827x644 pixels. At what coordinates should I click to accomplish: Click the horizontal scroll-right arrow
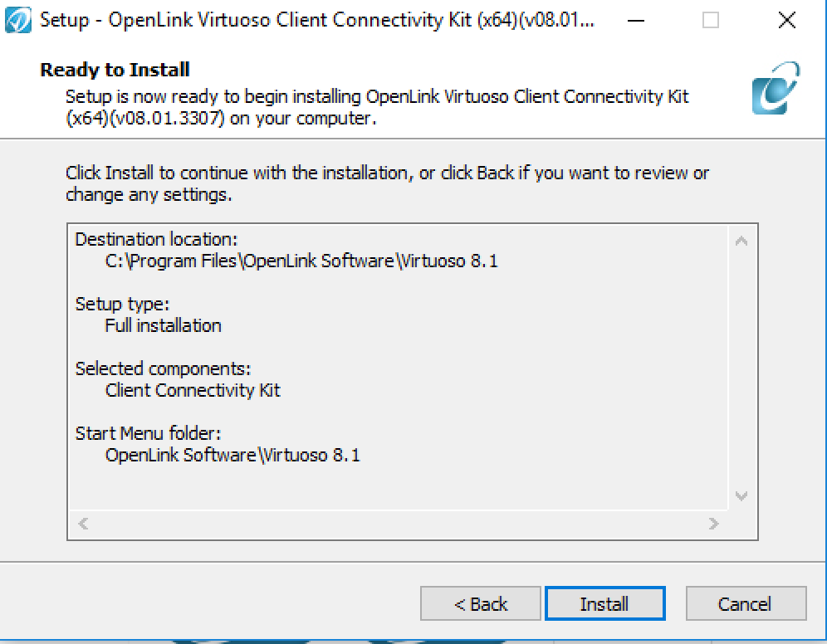pyautogui.click(x=713, y=524)
